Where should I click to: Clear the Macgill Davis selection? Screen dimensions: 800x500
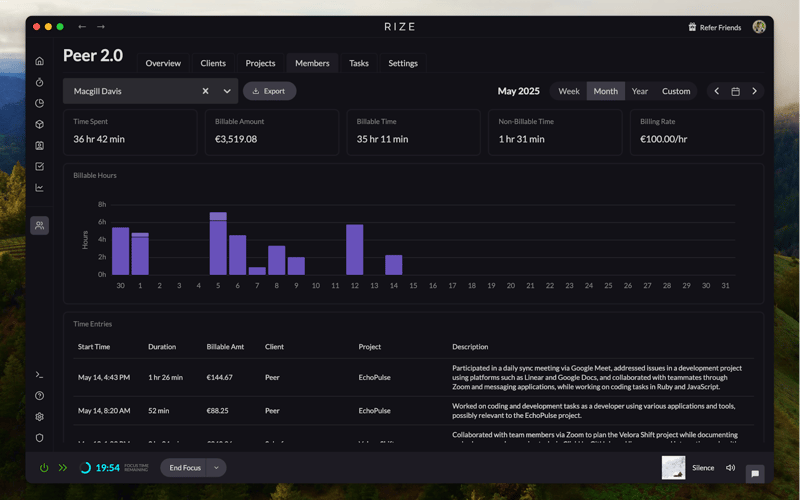205,91
